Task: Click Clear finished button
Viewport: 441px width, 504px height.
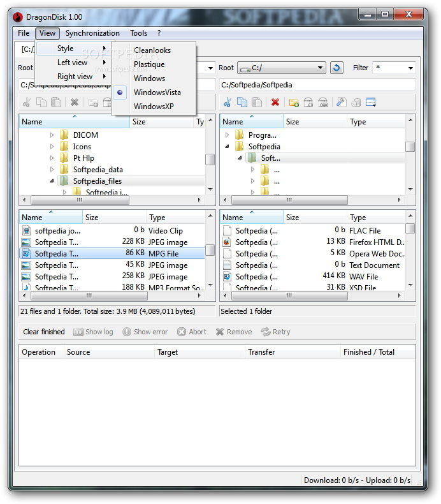Action: tap(44, 332)
